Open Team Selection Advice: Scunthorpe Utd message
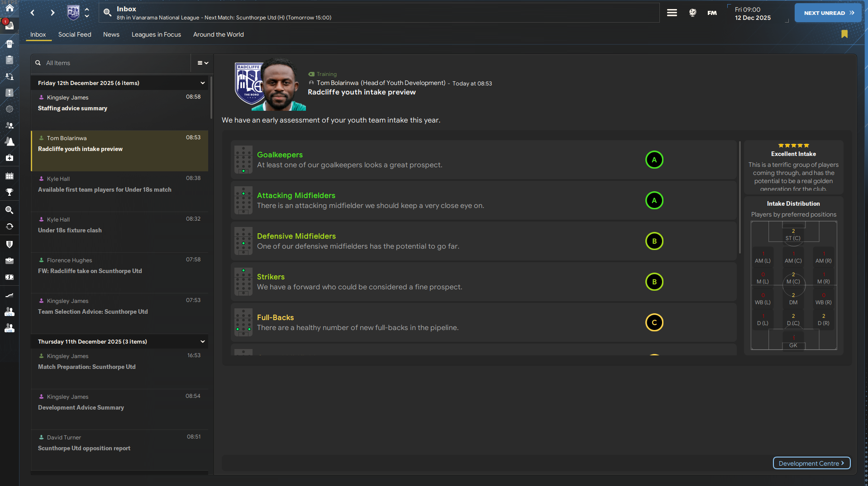This screenshot has width=868, height=486. [119, 313]
